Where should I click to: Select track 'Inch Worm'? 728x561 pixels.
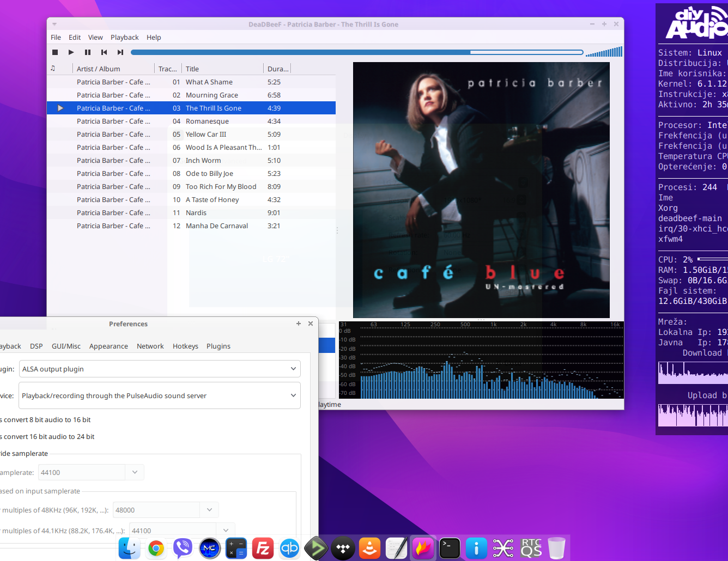pyautogui.click(x=191, y=160)
